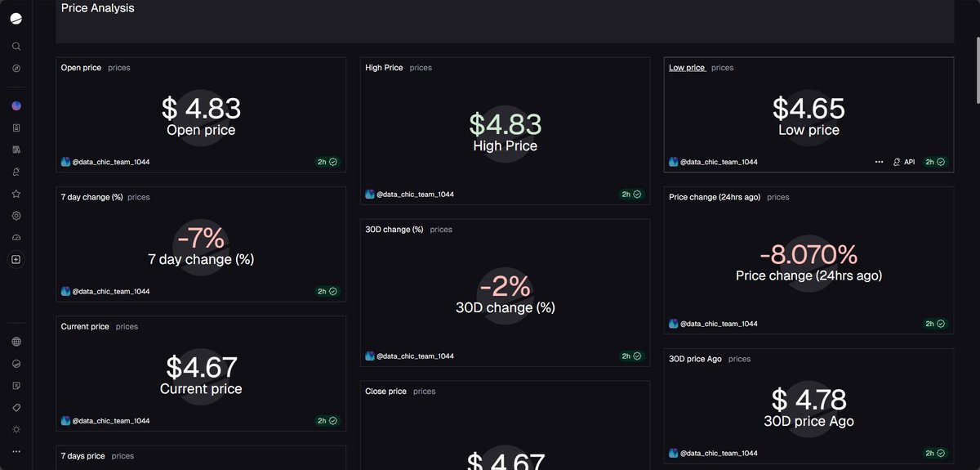The height and width of the screenshot is (470, 980).
Task: Click the 2h refresh badge on 30D change card
Action: point(632,356)
